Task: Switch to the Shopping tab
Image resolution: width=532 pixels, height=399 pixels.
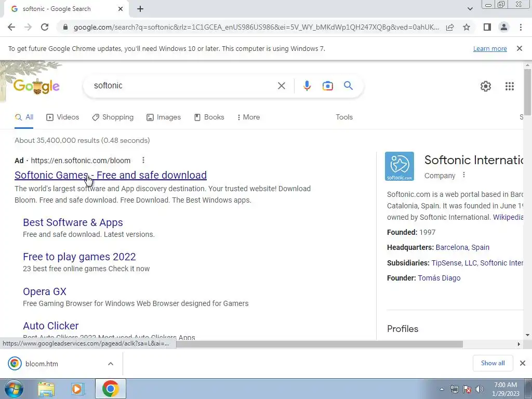Action: pyautogui.click(x=113, y=117)
